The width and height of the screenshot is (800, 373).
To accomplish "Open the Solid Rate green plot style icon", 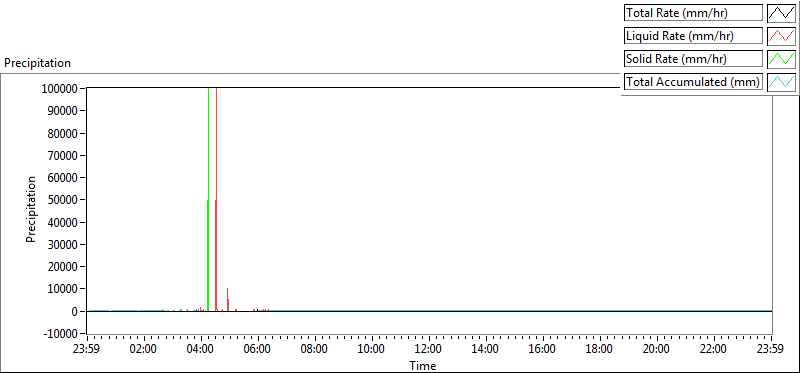I will coord(782,59).
